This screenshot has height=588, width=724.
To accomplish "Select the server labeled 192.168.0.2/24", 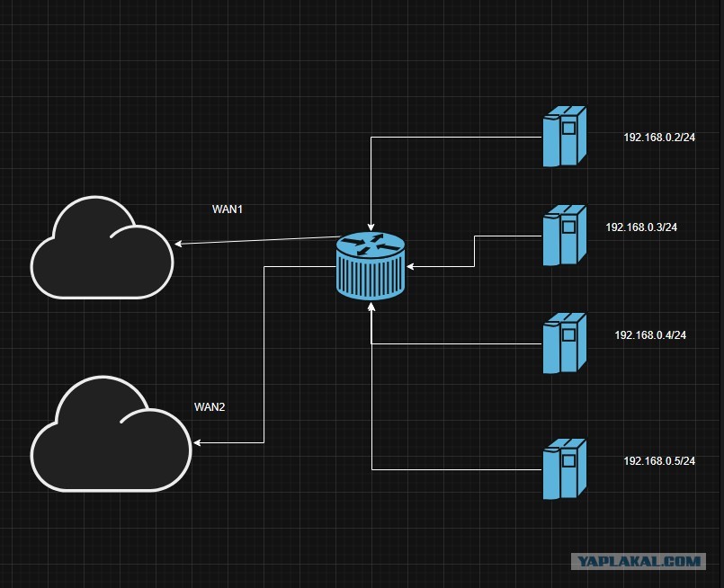I will point(564,137).
